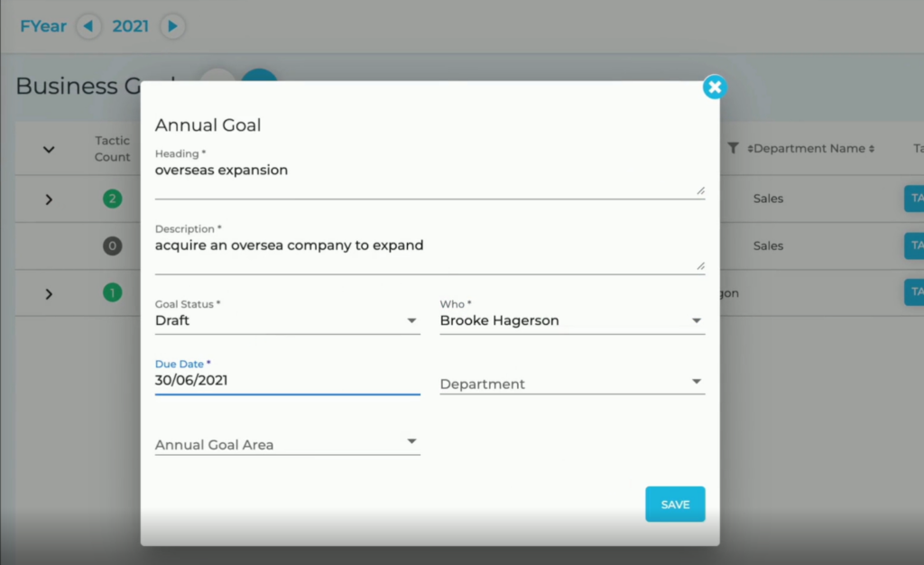Click into the Heading text field
924x565 pixels.
(x=424, y=171)
